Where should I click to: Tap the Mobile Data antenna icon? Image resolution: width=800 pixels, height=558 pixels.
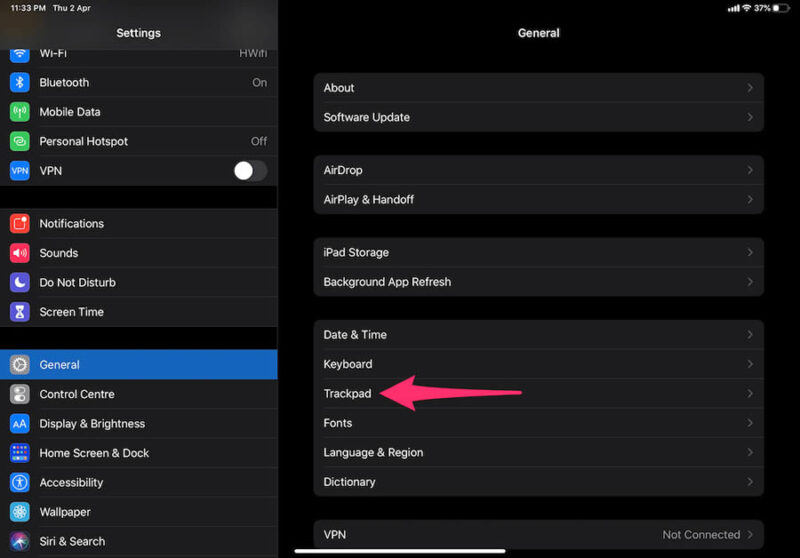20,112
